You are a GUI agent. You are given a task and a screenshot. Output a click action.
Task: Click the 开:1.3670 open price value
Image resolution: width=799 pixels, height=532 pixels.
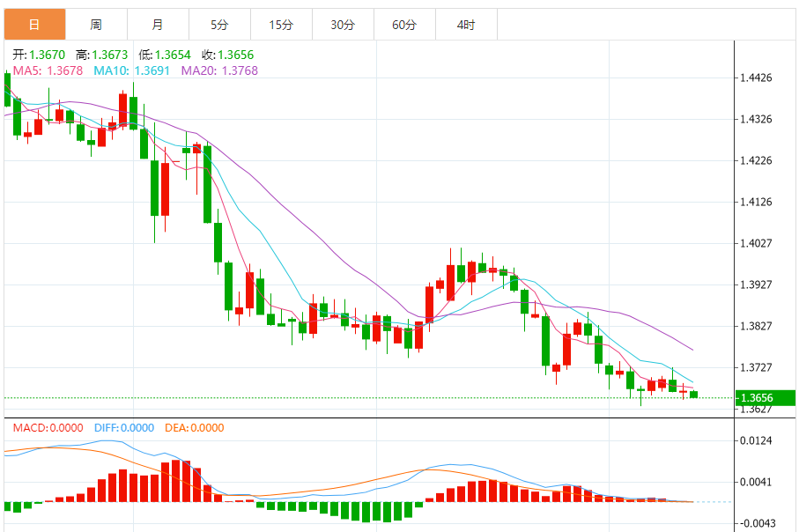39,55
